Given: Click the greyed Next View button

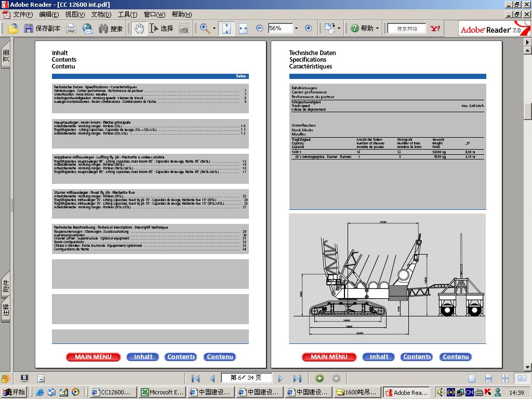Looking at the screenshot, I should point(336,378).
